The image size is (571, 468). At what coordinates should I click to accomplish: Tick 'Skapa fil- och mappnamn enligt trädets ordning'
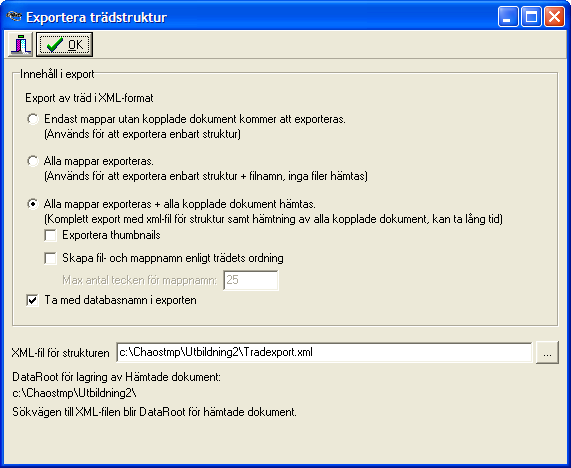[51, 258]
